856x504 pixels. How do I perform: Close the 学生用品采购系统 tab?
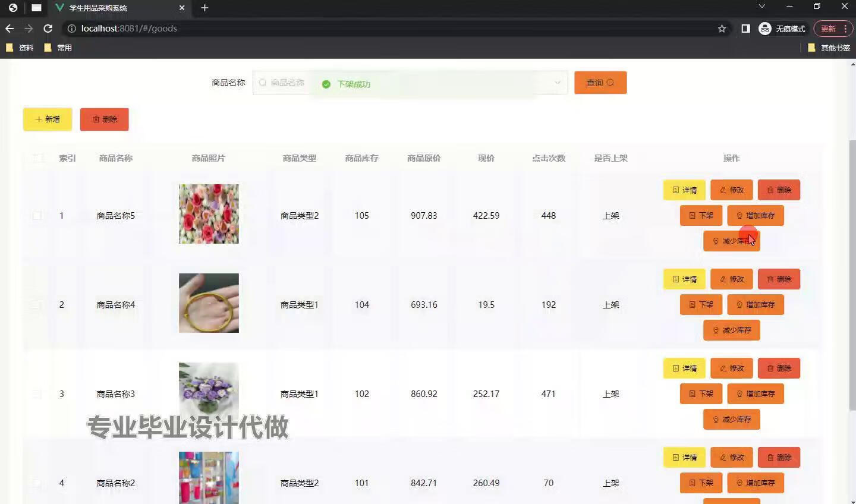[182, 8]
